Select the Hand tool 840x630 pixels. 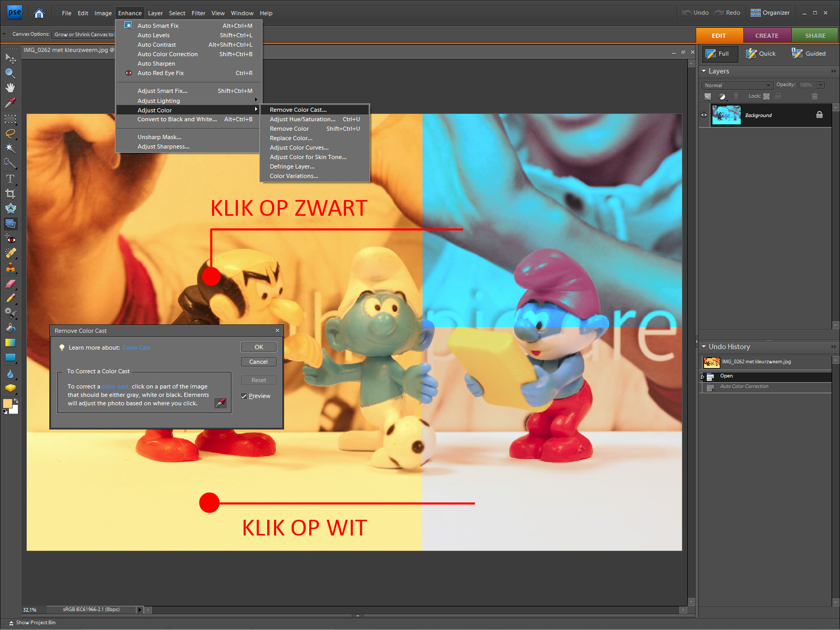point(10,88)
